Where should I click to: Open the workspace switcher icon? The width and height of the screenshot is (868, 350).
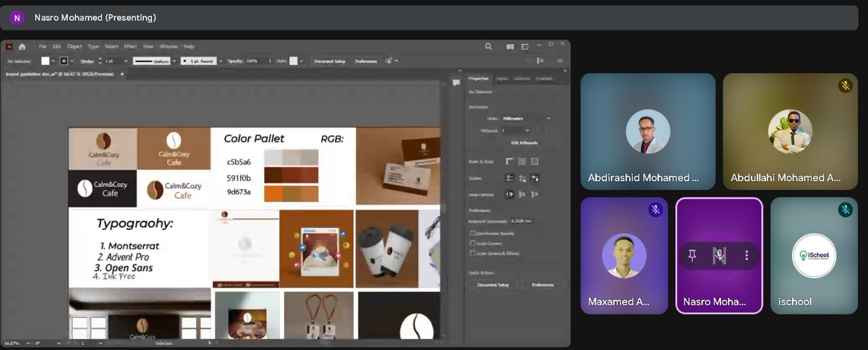click(x=524, y=46)
